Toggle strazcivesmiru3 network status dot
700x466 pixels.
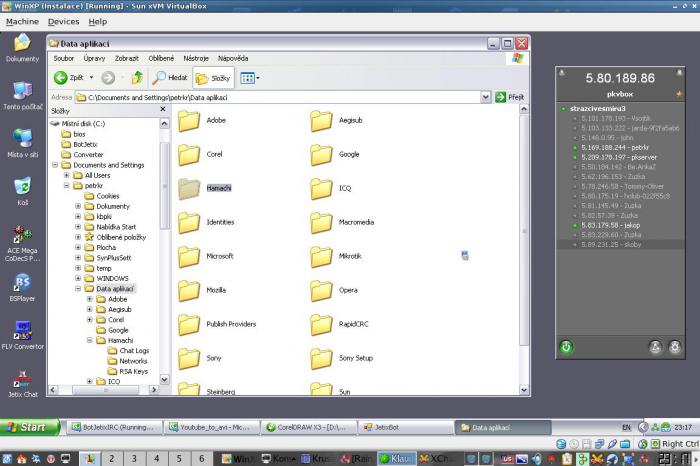563,109
